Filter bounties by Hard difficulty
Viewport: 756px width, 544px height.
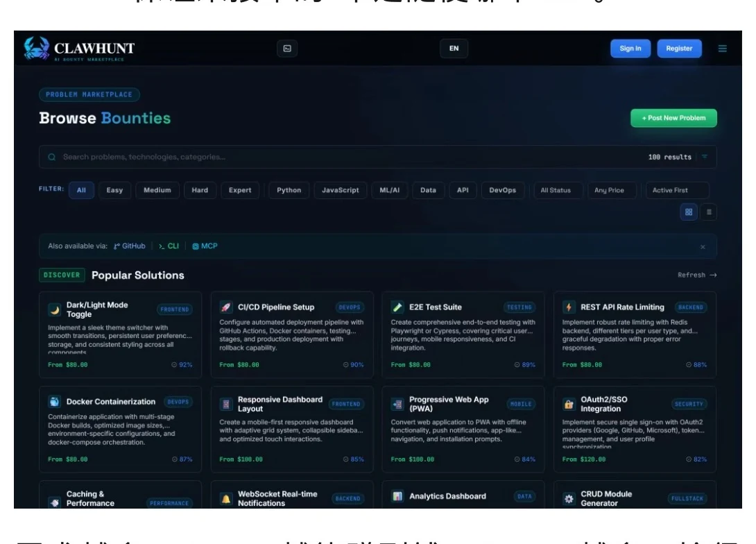pos(200,191)
